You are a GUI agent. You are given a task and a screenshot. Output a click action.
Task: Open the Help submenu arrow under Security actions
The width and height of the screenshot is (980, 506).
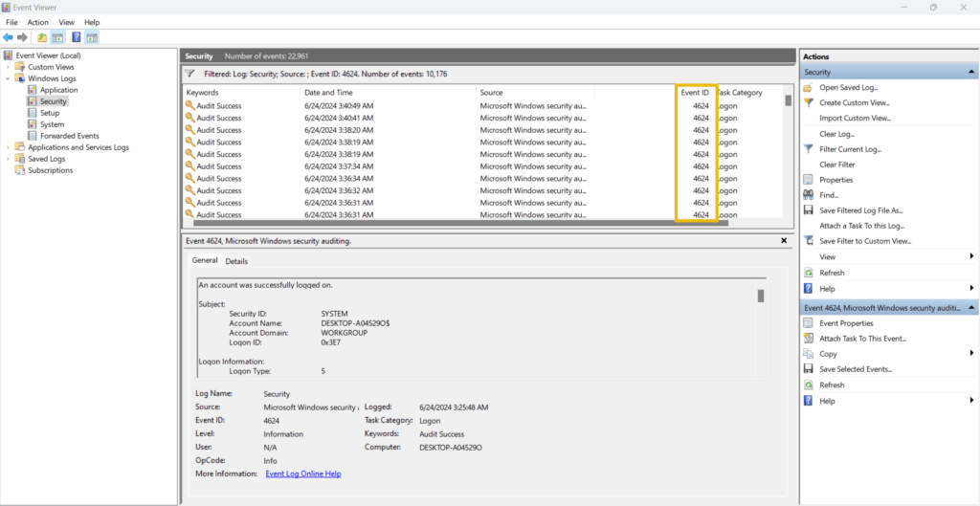pos(972,289)
